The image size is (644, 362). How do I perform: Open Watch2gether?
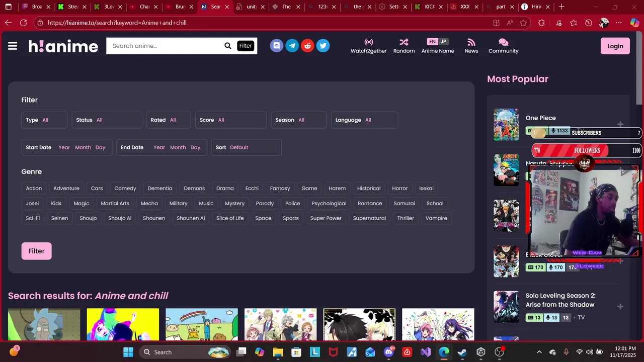(368, 46)
